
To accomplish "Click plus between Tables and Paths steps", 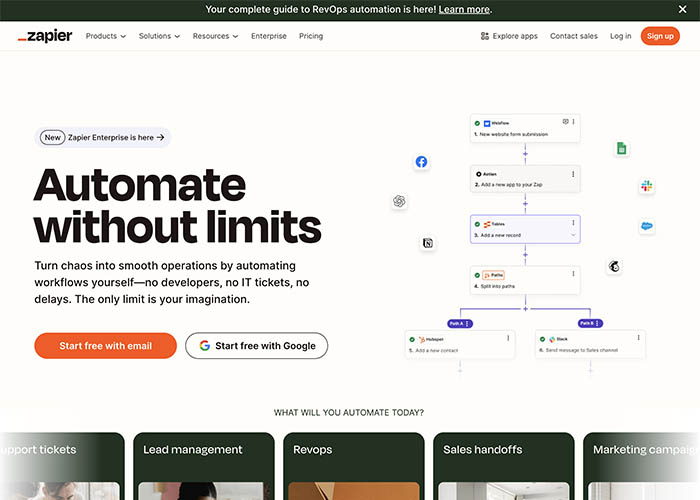I will (525, 255).
